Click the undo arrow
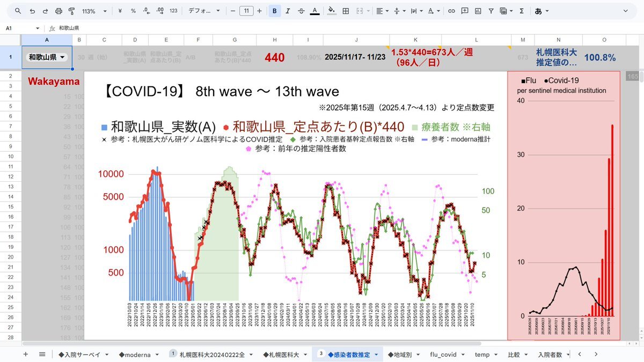 click(x=32, y=11)
